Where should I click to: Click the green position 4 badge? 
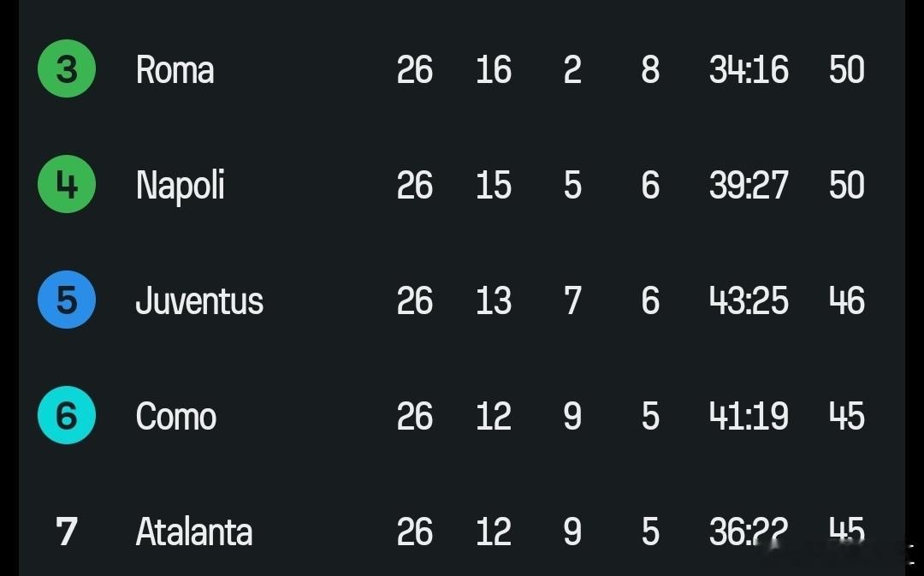pyautogui.click(x=67, y=185)
